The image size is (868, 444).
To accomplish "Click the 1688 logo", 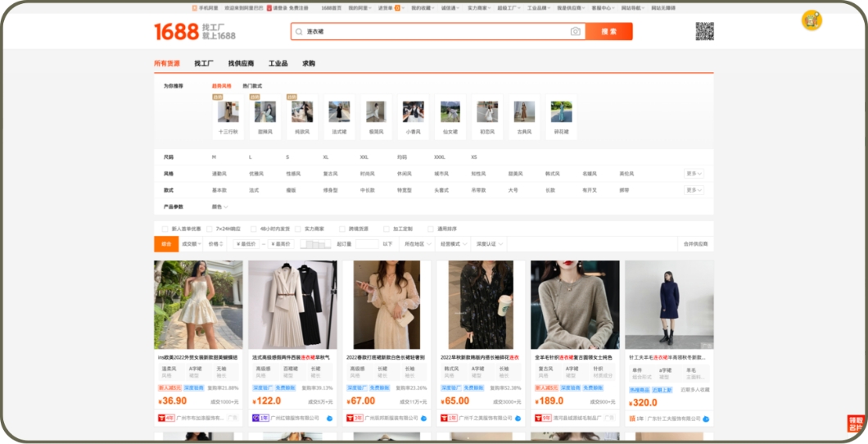I will 176,32.
